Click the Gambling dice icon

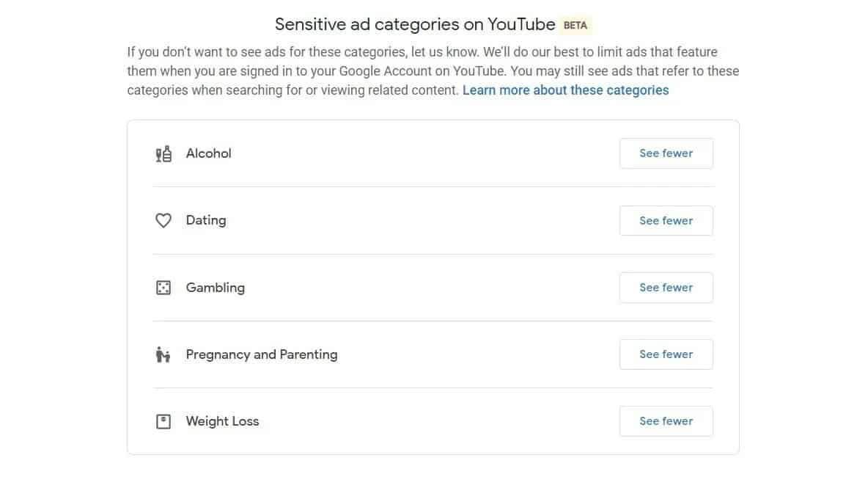[x=163, y=288]
